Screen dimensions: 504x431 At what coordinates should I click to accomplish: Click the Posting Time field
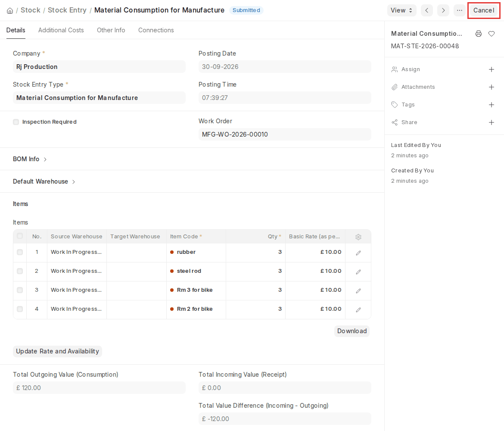pos(285,98)
